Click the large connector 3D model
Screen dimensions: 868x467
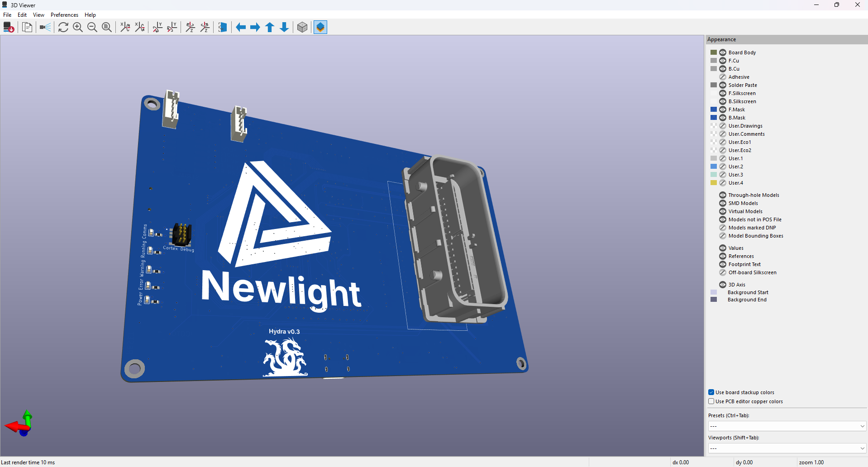(455, 240)
